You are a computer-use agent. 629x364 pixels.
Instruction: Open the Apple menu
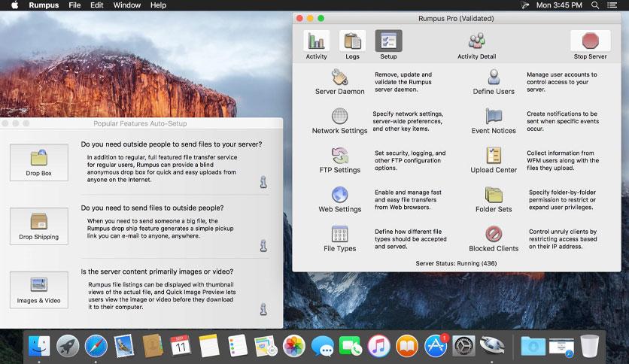point(14,5)
